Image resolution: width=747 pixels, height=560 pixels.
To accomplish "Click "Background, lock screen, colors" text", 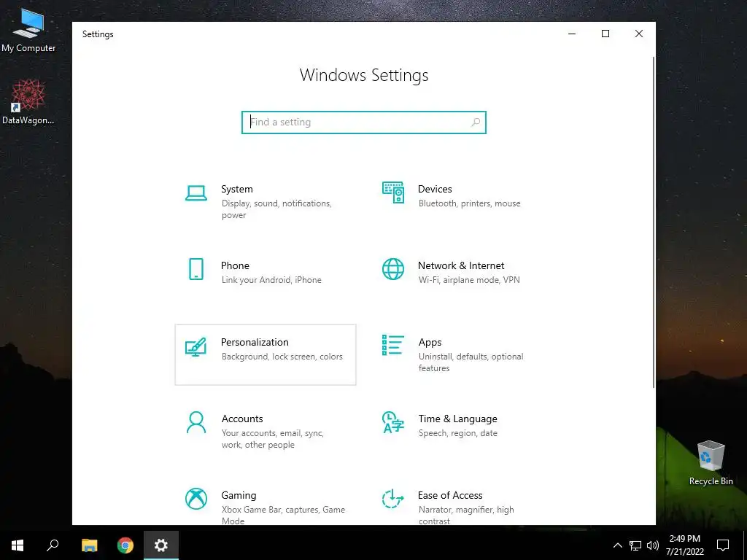I will coord(282,357).
